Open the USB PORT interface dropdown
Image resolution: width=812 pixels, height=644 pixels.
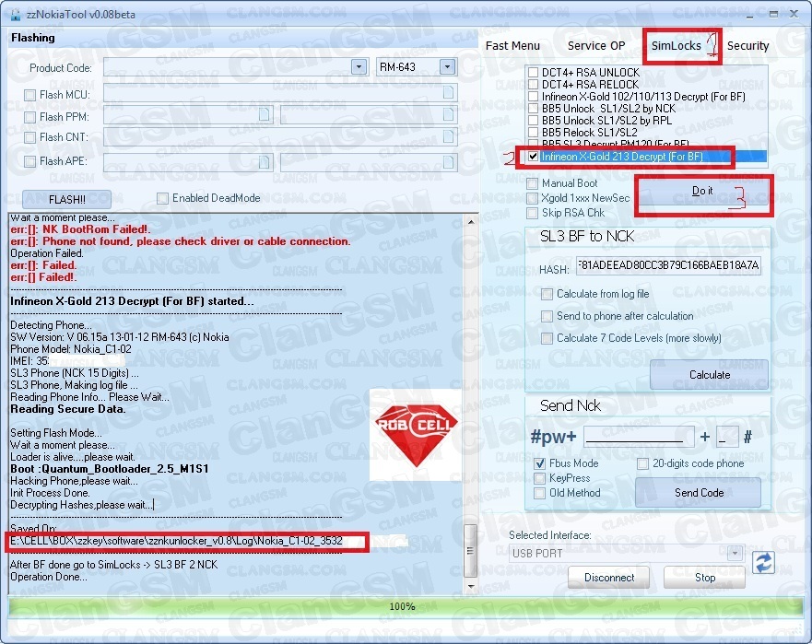coord(735,554)
